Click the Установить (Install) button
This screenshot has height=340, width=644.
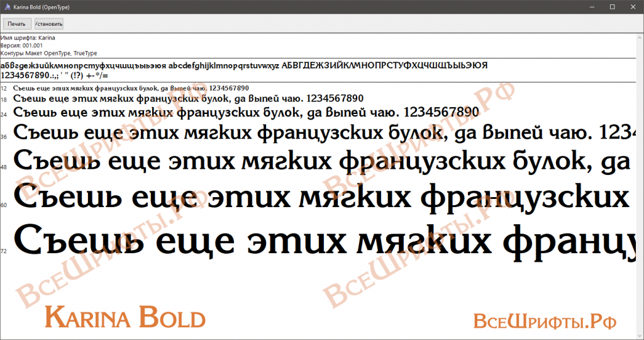[49, 24]
